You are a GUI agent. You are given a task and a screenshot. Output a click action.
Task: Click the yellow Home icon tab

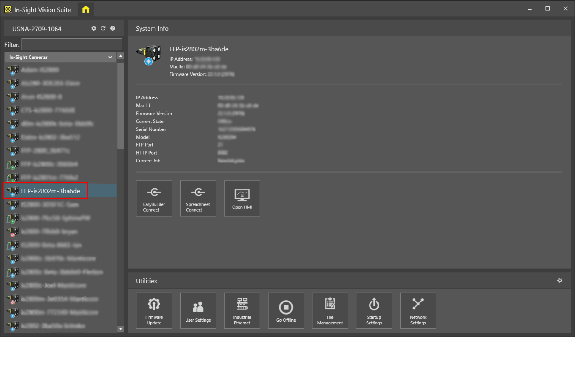tap(86, 9)
